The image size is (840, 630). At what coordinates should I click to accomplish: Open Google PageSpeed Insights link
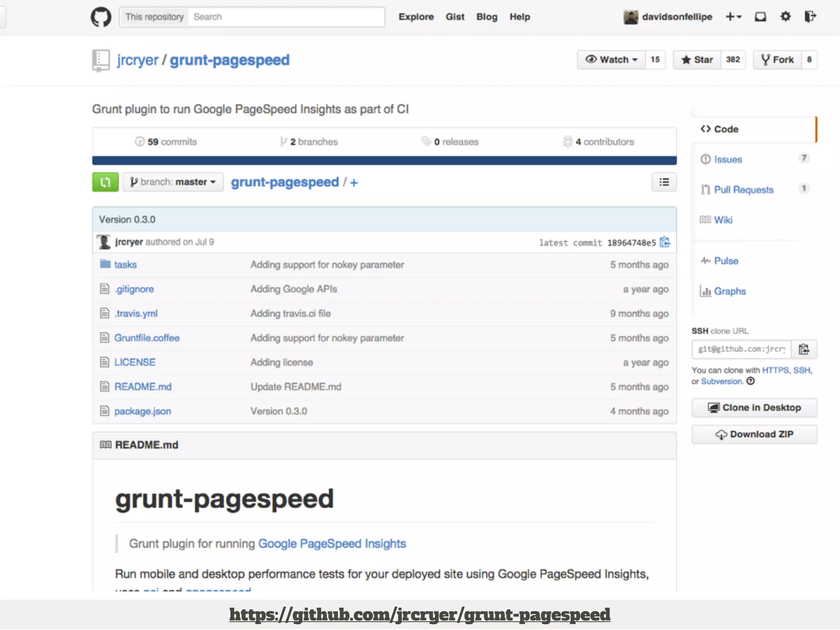click(x=332, y=543)
